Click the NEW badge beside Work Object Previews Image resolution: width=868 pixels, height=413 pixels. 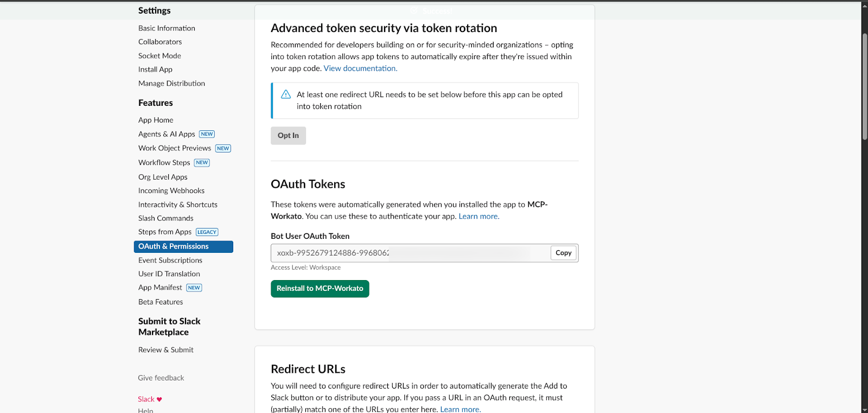223,148
